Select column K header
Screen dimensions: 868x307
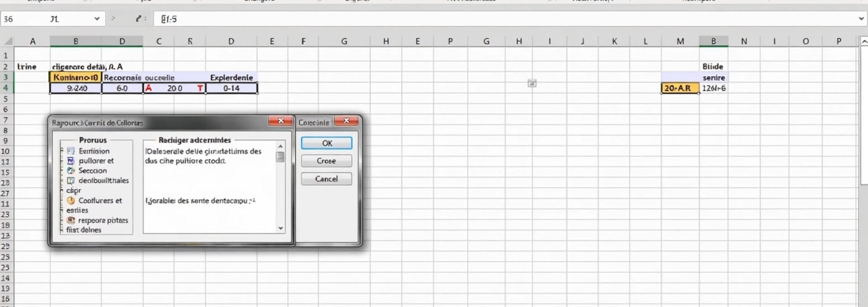pyautogui.click(x=614, y=41)
